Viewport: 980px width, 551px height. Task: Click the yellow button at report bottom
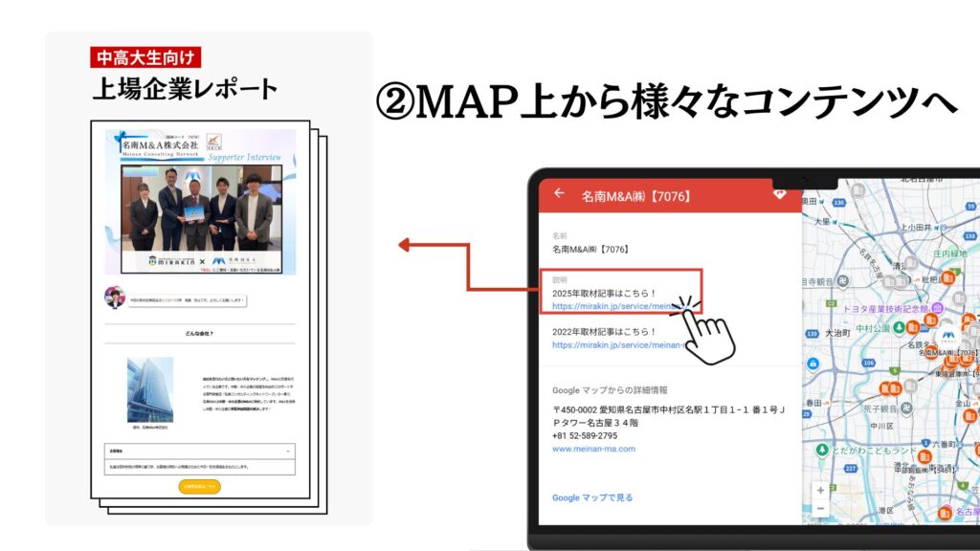click(199, 486)
